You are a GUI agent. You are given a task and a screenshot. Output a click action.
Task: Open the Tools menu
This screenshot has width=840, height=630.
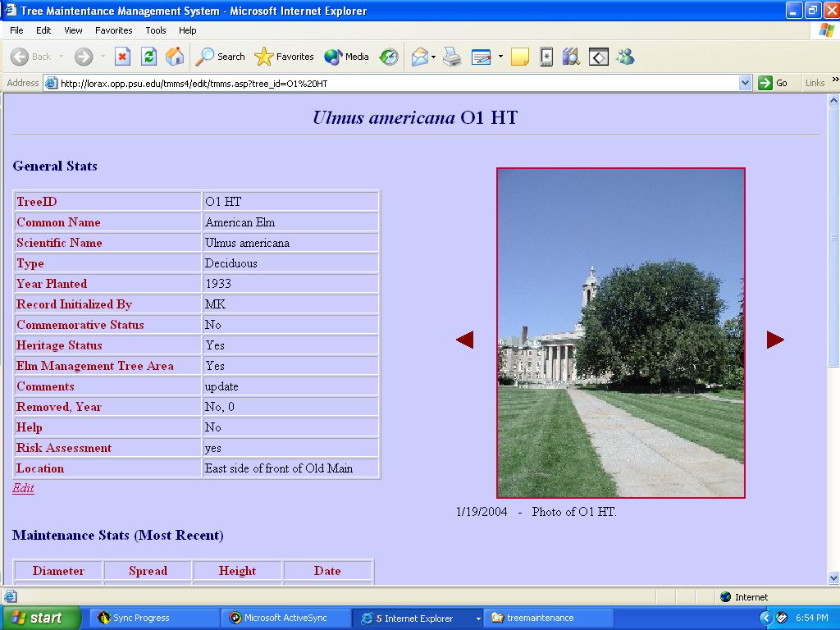tap(155, 30)
